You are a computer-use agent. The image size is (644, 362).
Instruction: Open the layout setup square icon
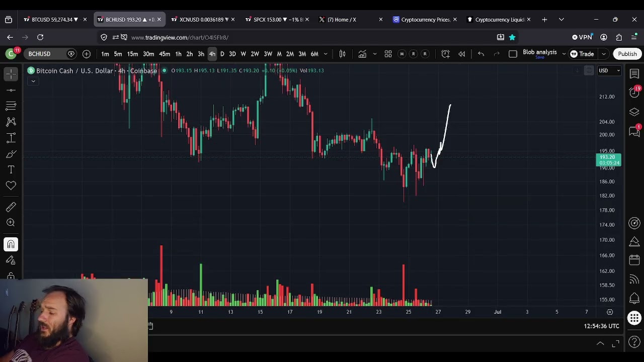point(513,54)
